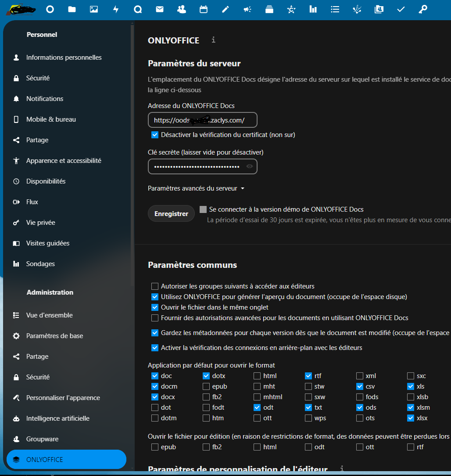Screen dimensions: 451x476
Task: Click the Announcements megaphone icon
Action: click(247, 9)
